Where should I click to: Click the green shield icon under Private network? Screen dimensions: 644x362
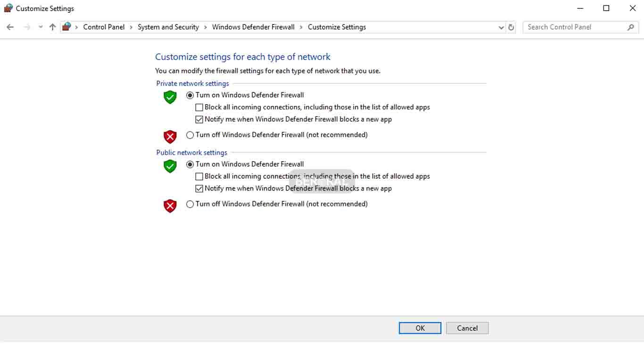coord(170,97)
